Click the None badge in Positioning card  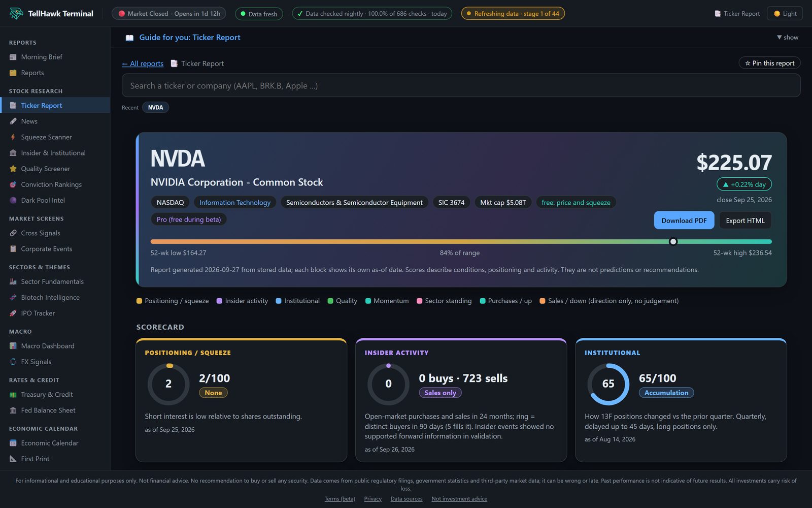coord(213,393)
